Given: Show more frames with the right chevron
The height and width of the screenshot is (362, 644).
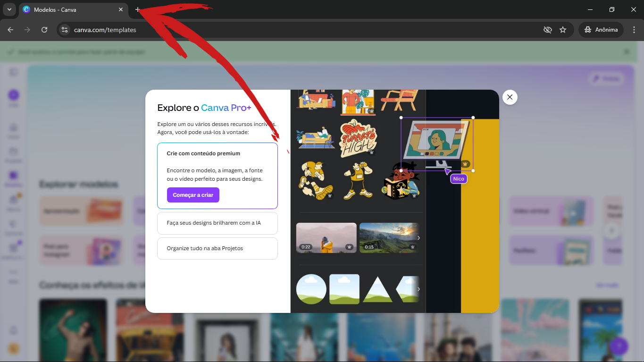Looking at the screenshot, I should tap(418, 289).
